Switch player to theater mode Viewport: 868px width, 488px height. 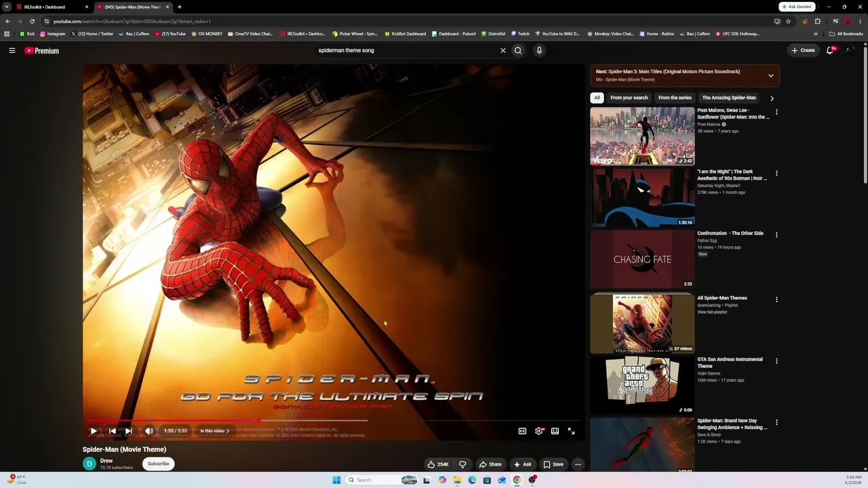click(x=555, y=431)
